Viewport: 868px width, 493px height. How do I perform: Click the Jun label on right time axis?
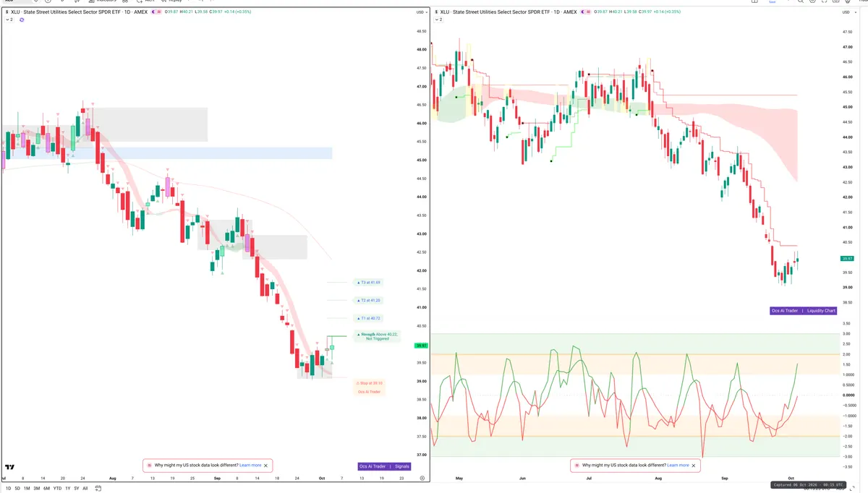tap(523, 479)
